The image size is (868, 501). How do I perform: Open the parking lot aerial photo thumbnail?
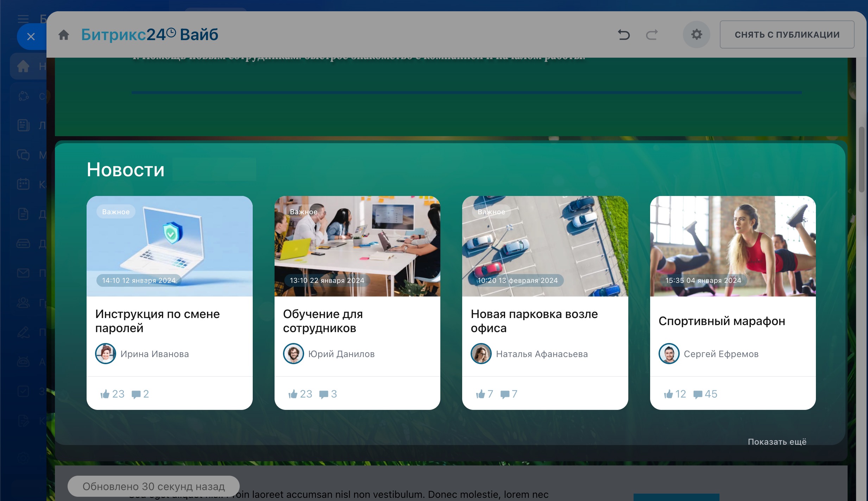click(545, 246)
